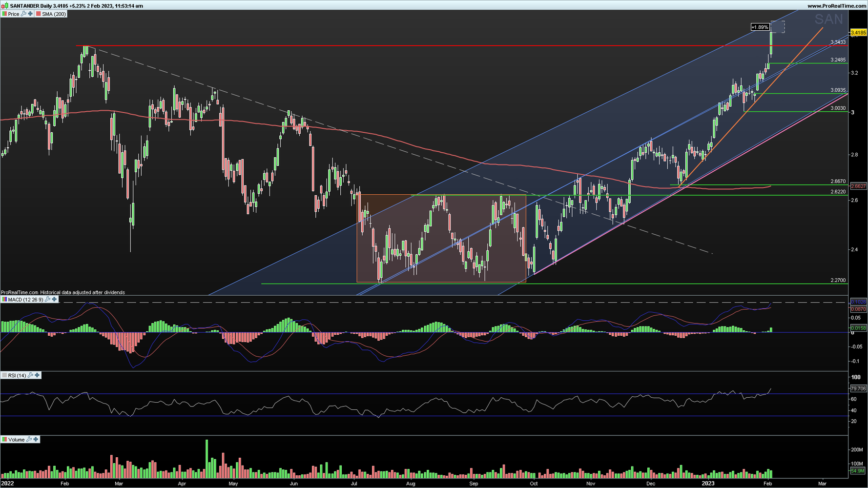Click RSI value tag 79.706

(x=858, y=388)
